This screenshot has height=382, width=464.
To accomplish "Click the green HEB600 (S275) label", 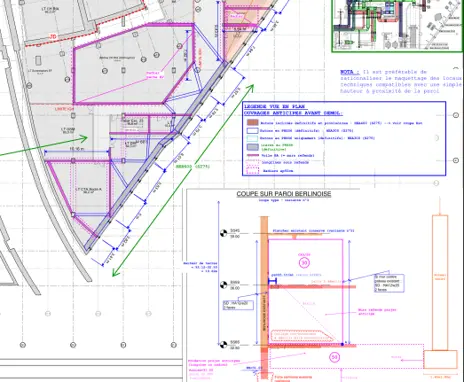I will pyautogui.click(x=193, y=166).
